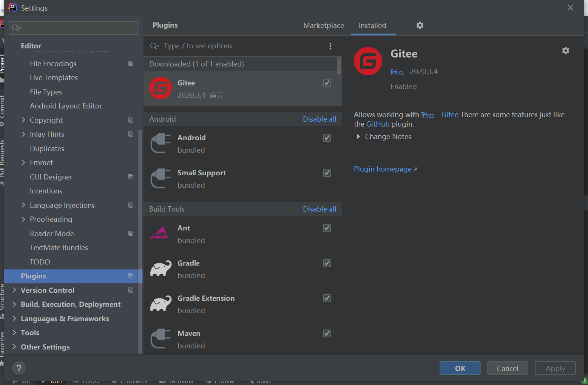Toggle the Gradle plugin checkbox

[327, 263]
